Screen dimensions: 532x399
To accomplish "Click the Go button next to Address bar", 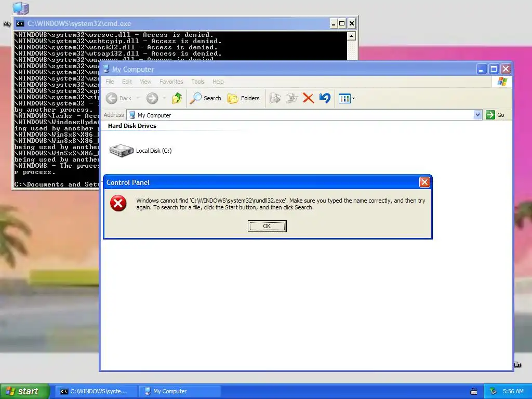I will pyautogui.click(x=495, y=115).
